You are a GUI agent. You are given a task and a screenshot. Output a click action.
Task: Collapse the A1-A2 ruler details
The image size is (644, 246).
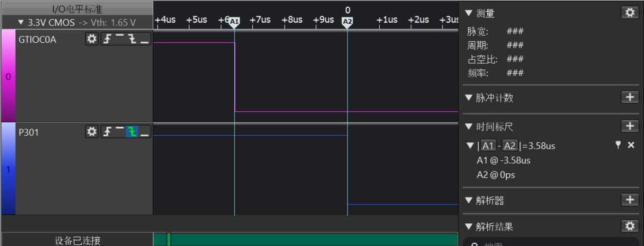[470, 146]
